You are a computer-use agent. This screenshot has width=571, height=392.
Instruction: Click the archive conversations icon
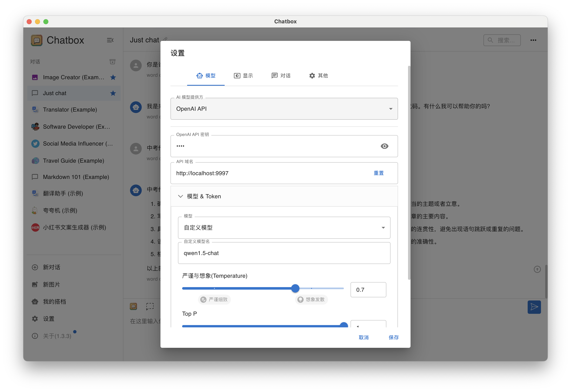pos(113,62)
